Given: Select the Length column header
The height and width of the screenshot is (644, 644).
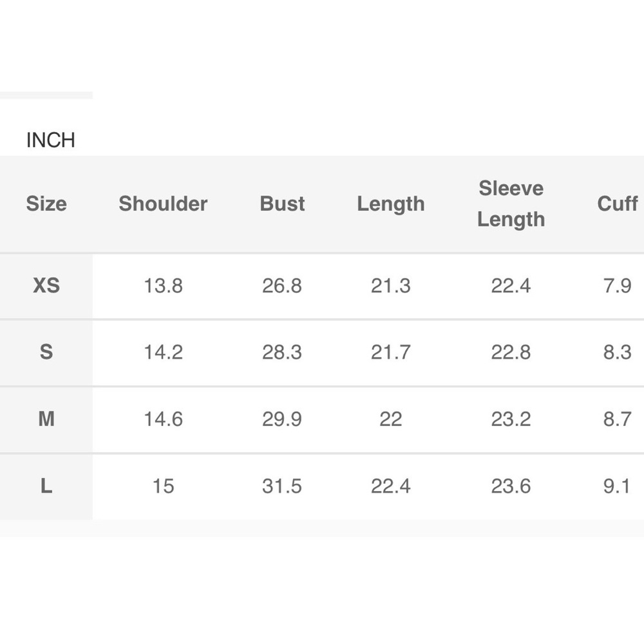Looking at the screenshot, I should [391, 204].
